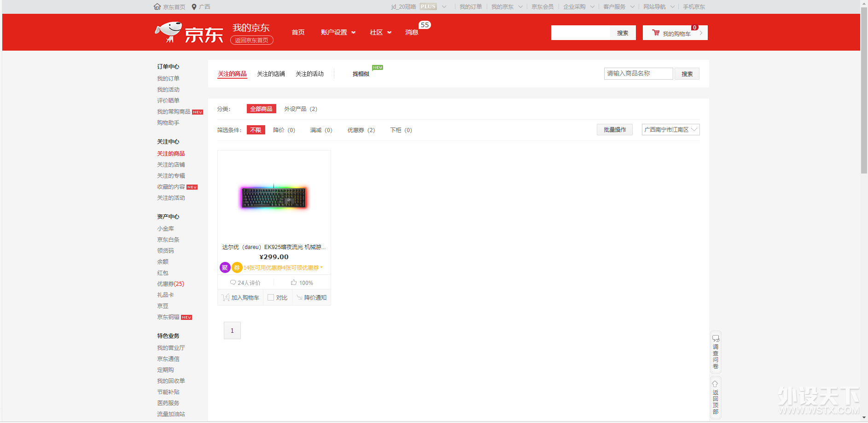This screenshot has width=868, height=423.
Task: Click the 返回京东首页 button
Action: coord(252,41)
